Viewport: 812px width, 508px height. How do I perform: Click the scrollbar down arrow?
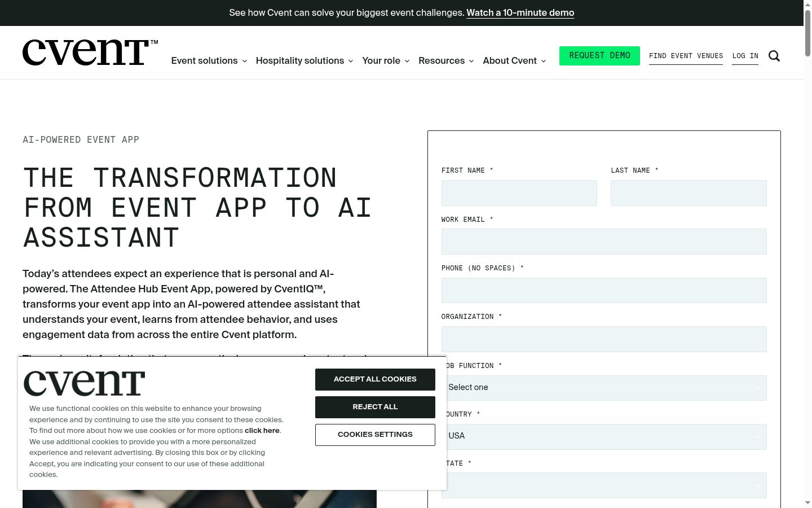click(x=807, y=503)
